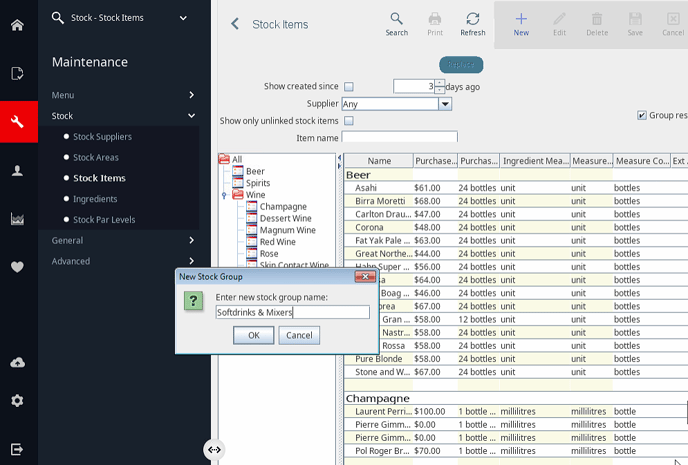688x465 pixels.
Task: Click the Cancel toolbar icon
Action: pos(673,24)
